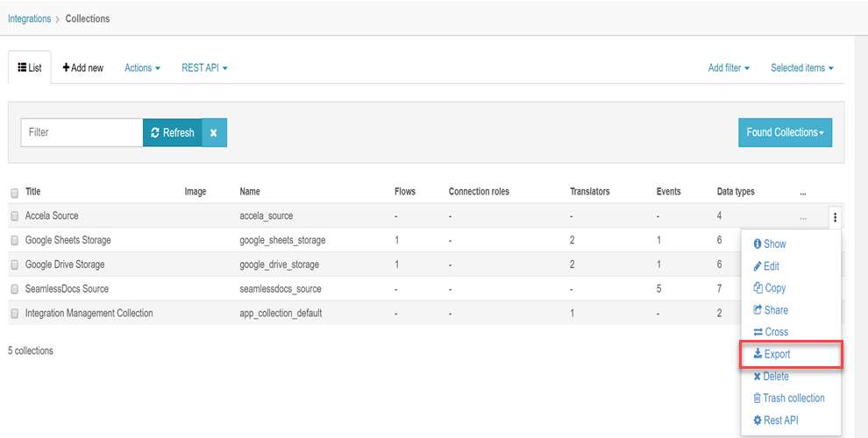This screenshot has height=438, width=868.
Task: Click the ellipsis link in the Accela Source row
Action: coord(803,216)
